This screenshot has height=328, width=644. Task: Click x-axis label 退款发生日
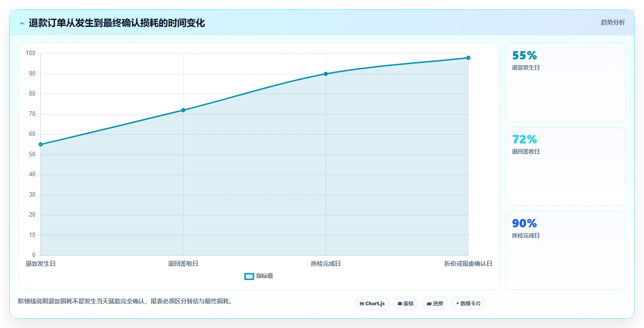[41, 264]
